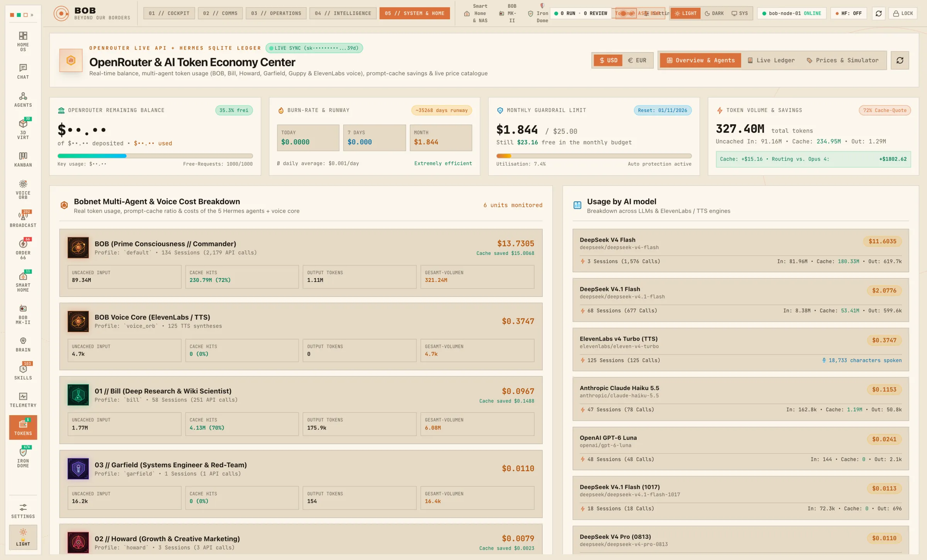Open Home OS in the sidebar

pyautogui.click(x=23, y=41)
